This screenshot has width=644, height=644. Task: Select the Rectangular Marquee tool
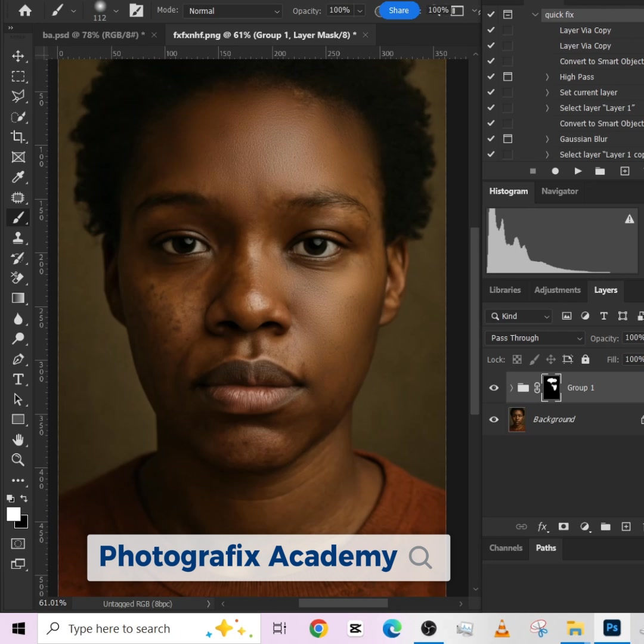18,76
